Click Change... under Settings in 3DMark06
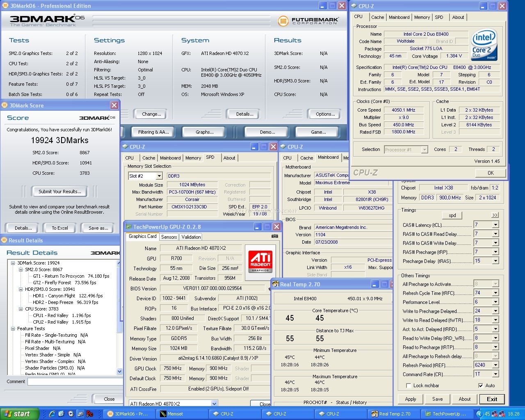Viewport: 525px width, 420px height. pyautogui.click(x=151, y=114)
